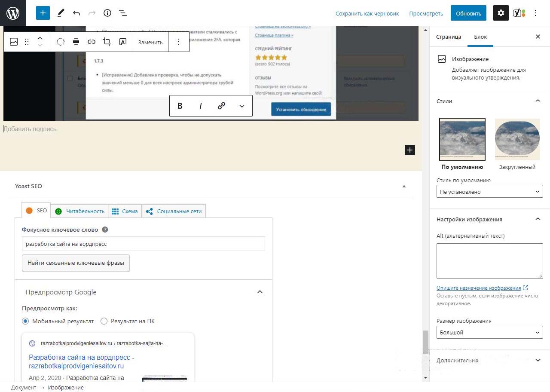Toggle italic formatting for caption
Screen dimensions: 550x392
point(200,106)
